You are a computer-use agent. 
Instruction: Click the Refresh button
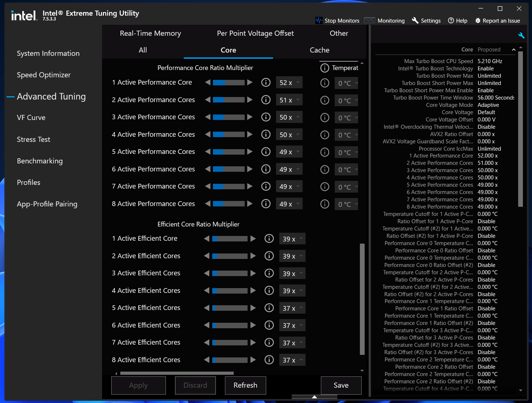click(x=245, y=385)
